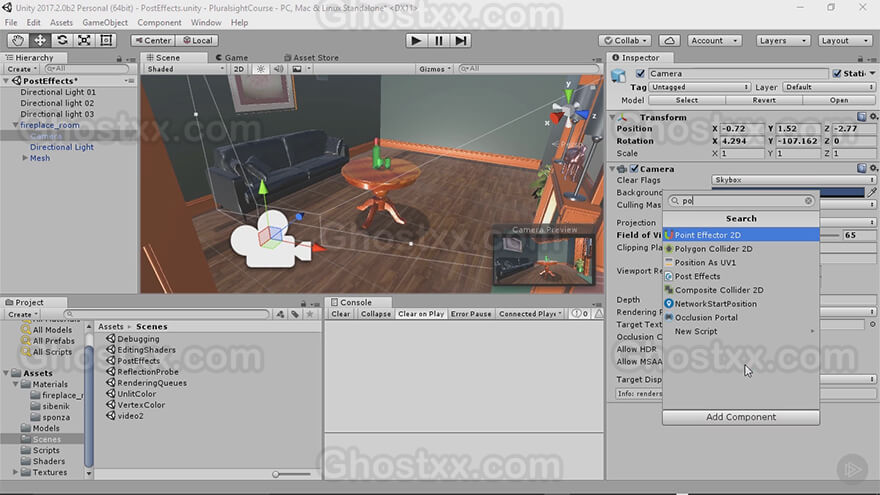880x495 pixels.
Task: Open the Account dropdown
Action: [x=714, y=40]
